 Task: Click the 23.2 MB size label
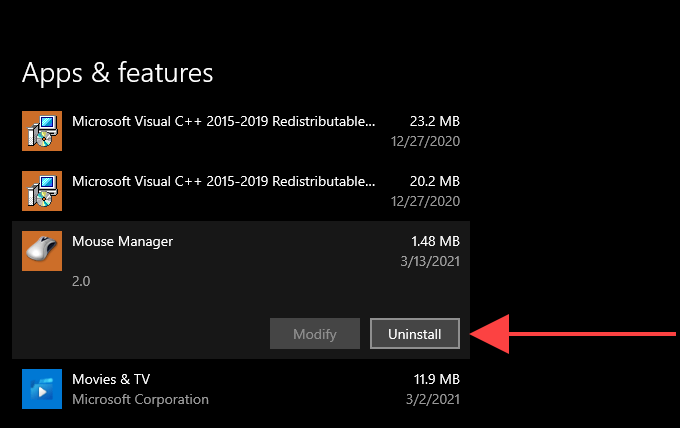(x=435, y=122)
